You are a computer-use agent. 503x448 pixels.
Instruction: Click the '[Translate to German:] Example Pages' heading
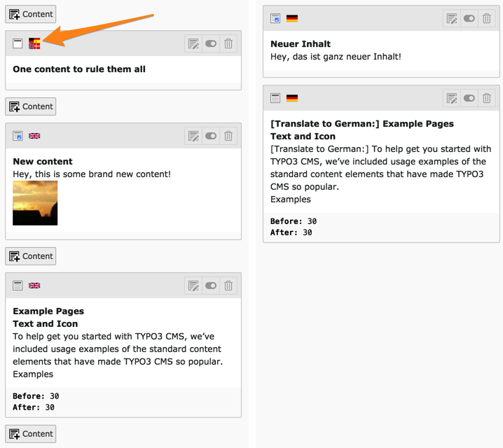click(x=362, y=124)
